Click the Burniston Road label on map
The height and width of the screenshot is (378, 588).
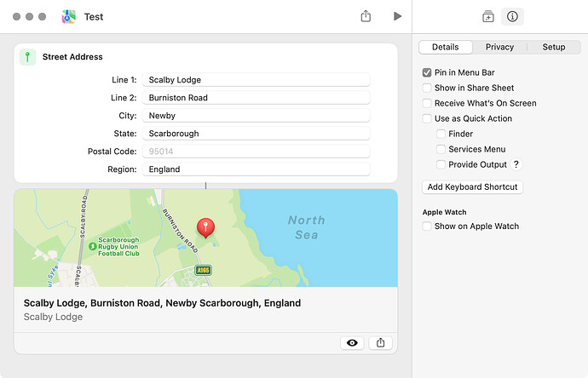pos(180,231)
